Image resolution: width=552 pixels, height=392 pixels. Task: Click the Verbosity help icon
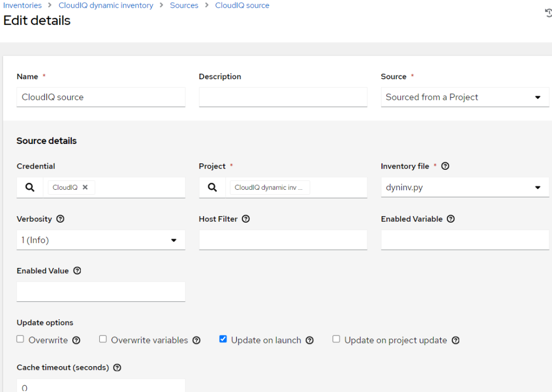pyautogui.click(x=60, y=219)
